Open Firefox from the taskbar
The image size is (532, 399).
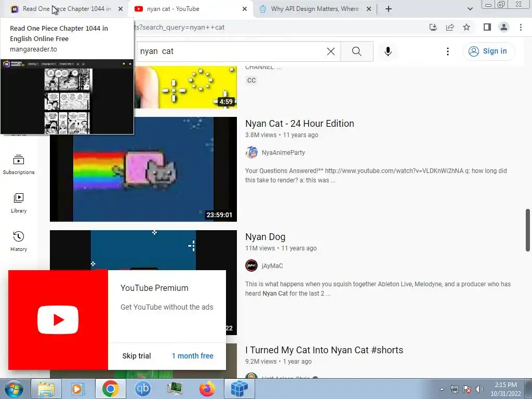point(207,389)
